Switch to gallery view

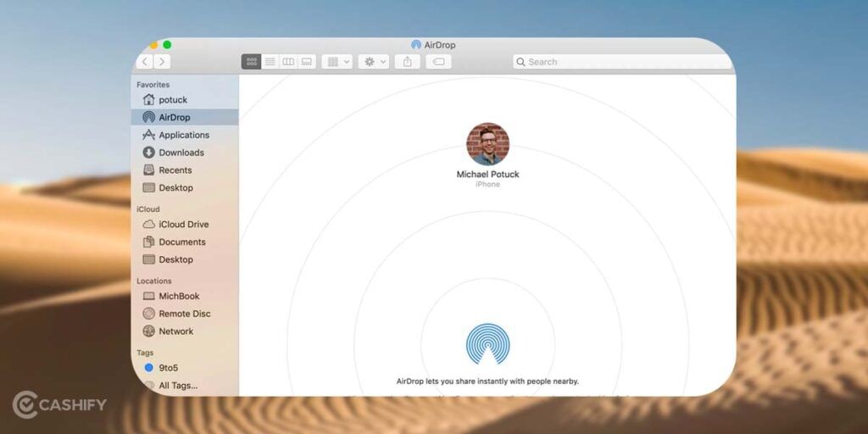pyautogui.click(x=307, y=61)
